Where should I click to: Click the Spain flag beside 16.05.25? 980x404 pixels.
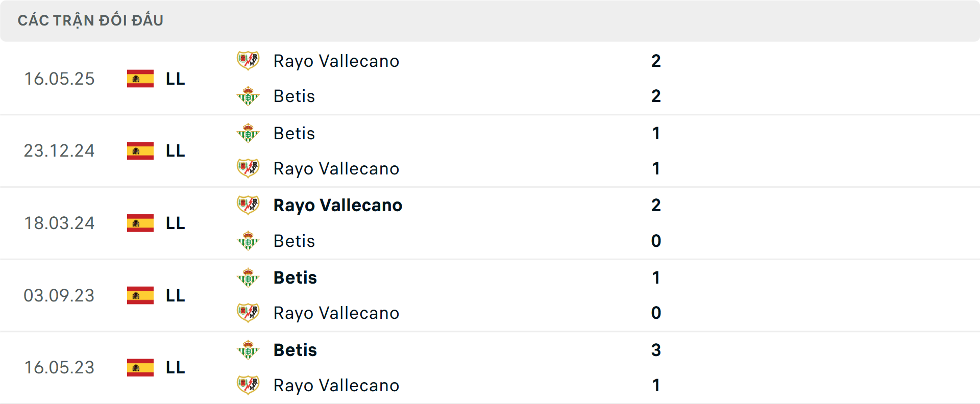click(140, 79)
